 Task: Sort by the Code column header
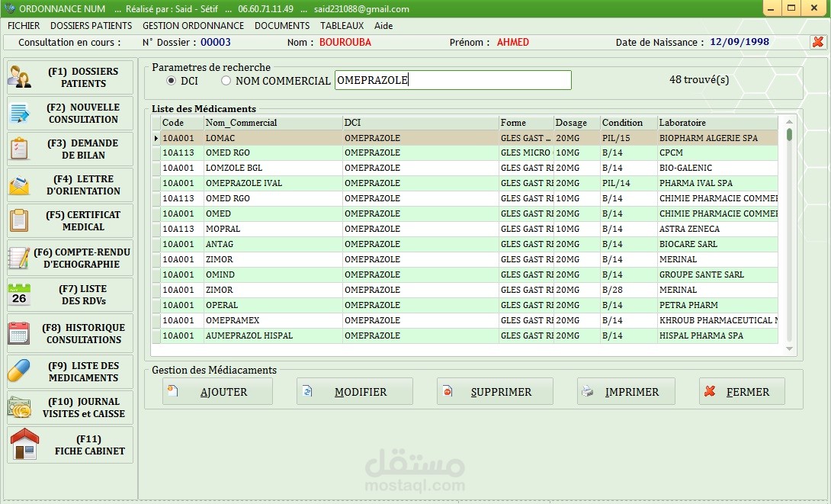tap(182, 123)
